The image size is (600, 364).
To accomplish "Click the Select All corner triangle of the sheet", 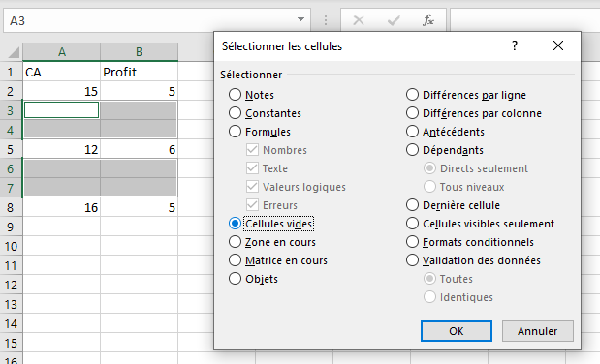I will (14, 52).
